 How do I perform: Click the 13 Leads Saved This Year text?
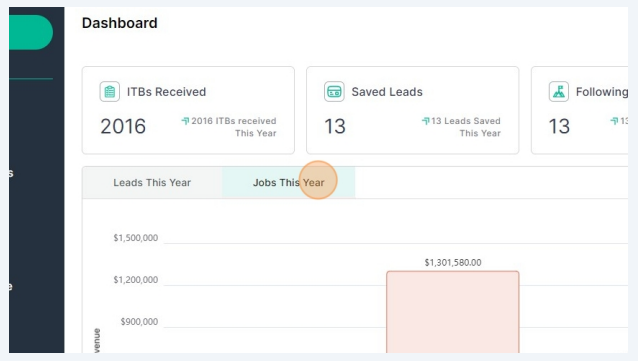click(466, 127)
